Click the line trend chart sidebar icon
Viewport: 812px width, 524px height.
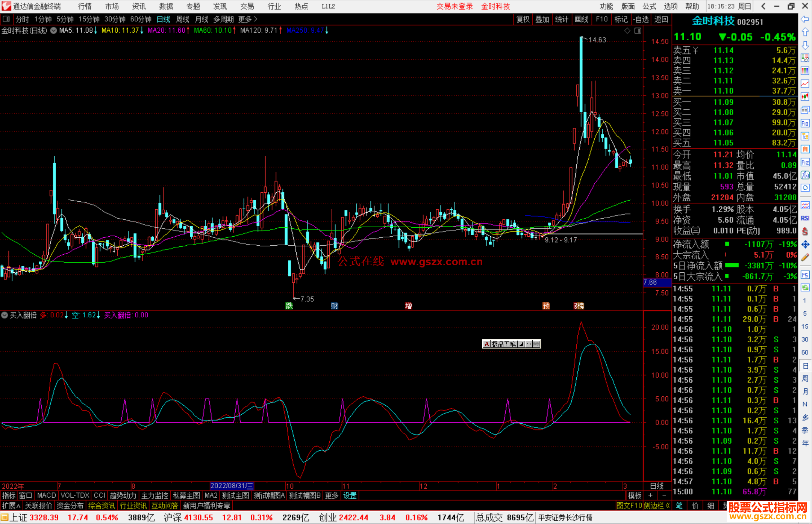click(805, 84)
